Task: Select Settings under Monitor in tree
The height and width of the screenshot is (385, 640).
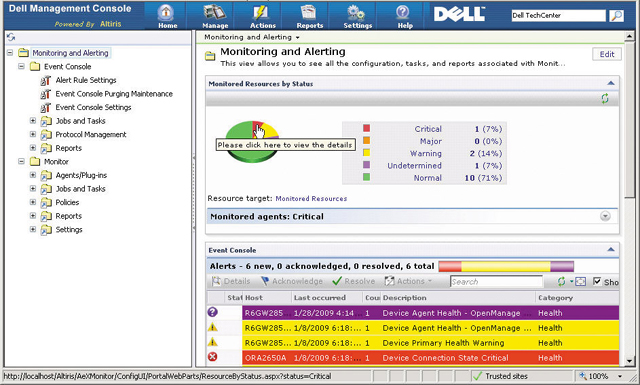Action: pyautogui.click(x=69, y=229)
